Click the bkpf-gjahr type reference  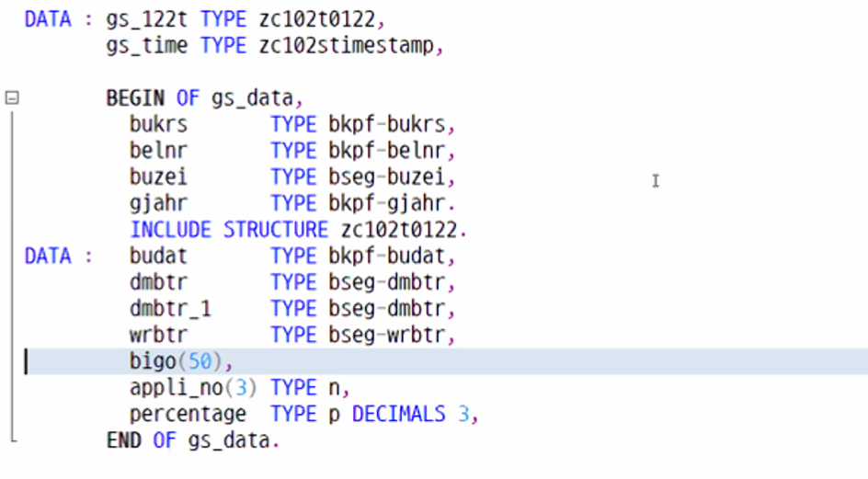point(387,204)
